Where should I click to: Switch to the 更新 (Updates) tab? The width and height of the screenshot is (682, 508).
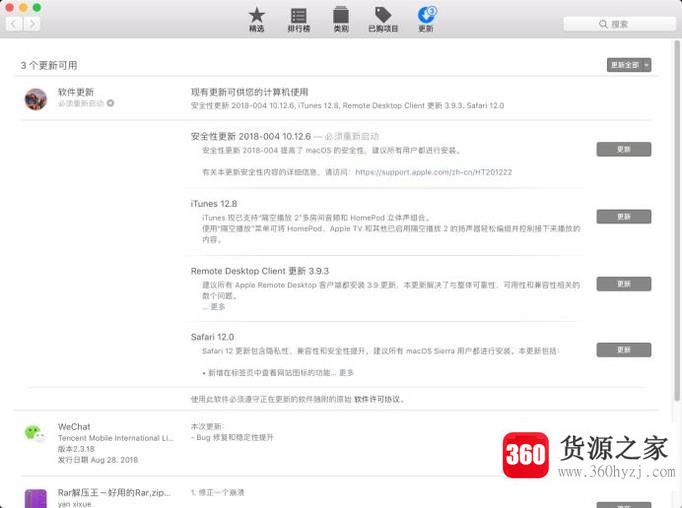tap(426, 20)
